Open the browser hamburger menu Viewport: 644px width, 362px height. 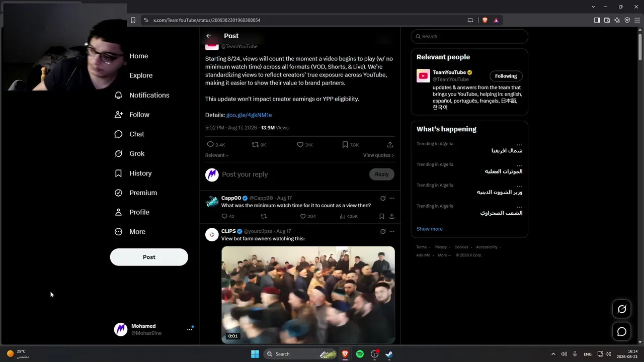tap(637, 20)
